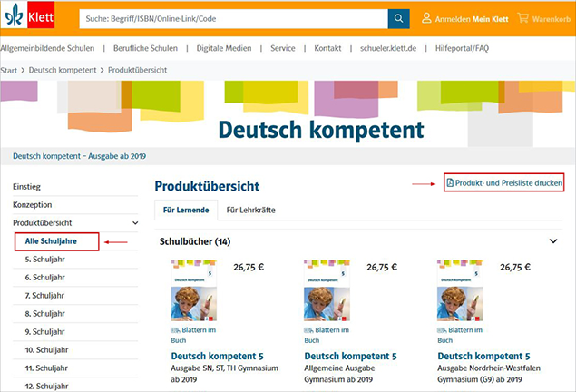Image resolution: width=576 pixels, height=392 pixels.
Task: Select Konzeption in sidebar
Action: pos(33,205)
